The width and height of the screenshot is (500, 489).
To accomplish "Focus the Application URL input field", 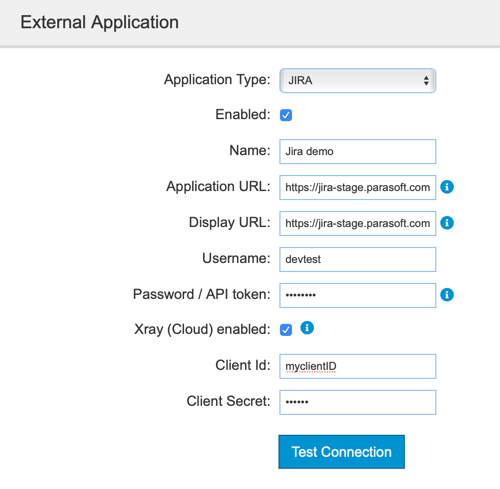I will point(358,187).
